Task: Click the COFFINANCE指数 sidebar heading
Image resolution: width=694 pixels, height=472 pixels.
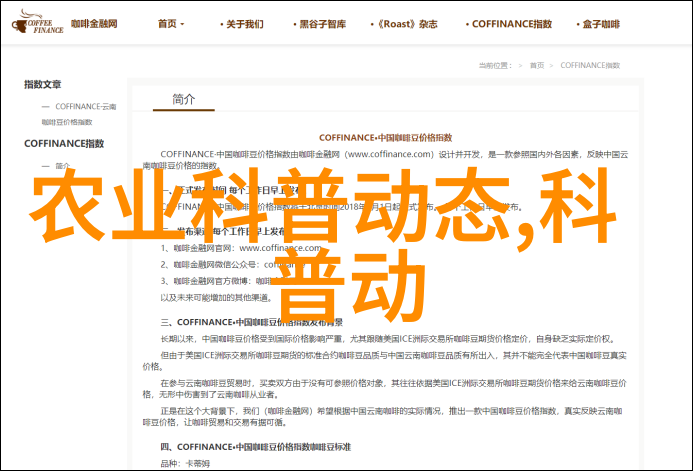Action: point(64,143)
